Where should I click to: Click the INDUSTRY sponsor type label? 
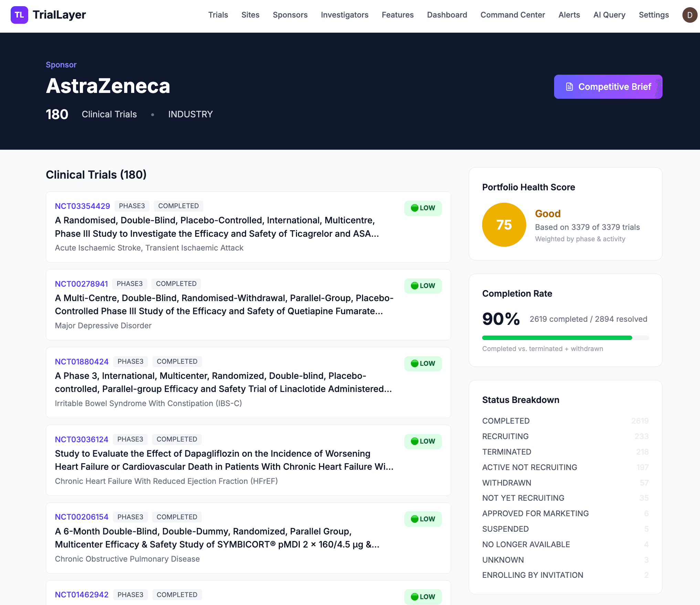[190, 114]
